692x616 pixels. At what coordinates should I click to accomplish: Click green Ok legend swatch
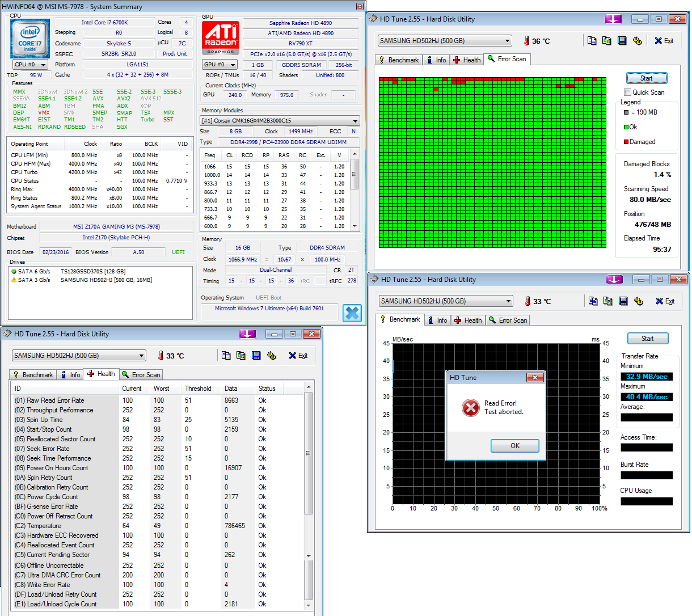[626, 127]
